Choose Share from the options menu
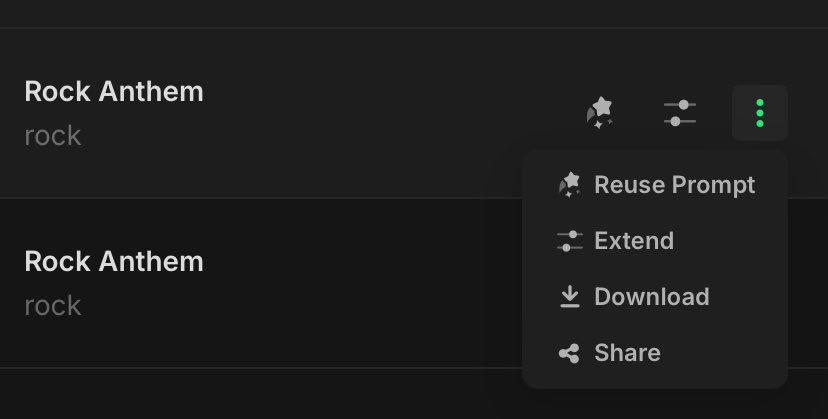This screenshot has height=419, width=828. 627,353
